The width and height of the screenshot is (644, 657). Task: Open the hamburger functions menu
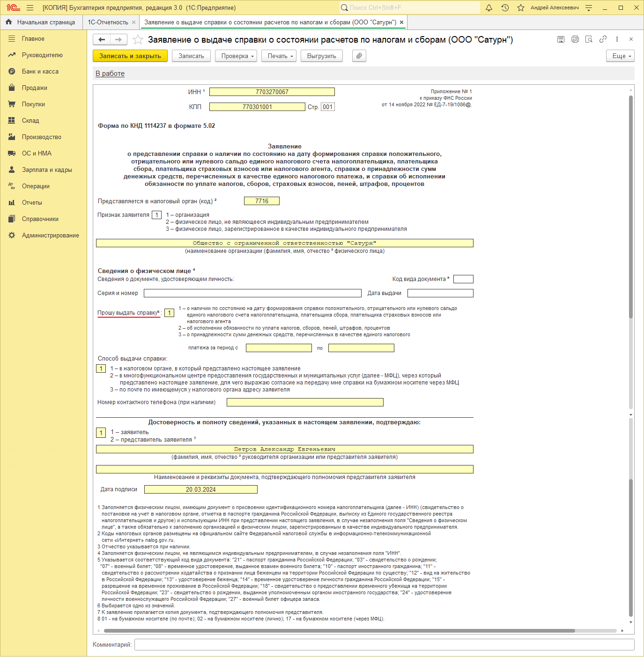(30, 7)
